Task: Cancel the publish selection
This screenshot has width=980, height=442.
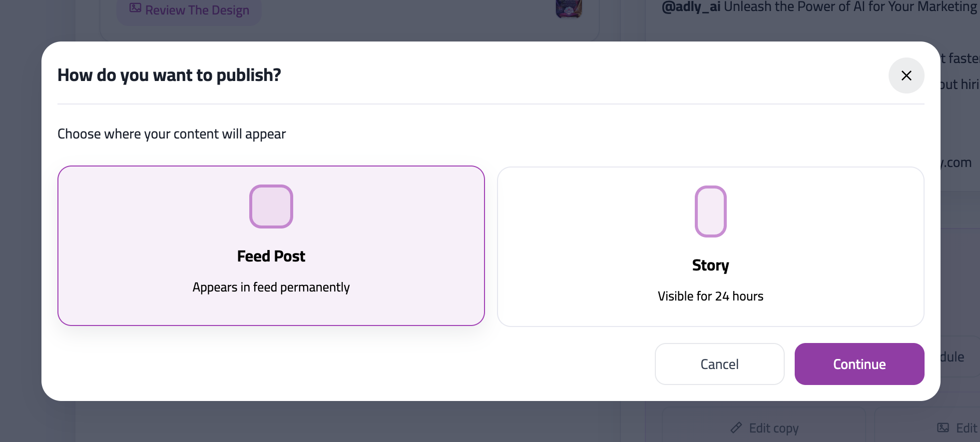Action: point(719,364)
